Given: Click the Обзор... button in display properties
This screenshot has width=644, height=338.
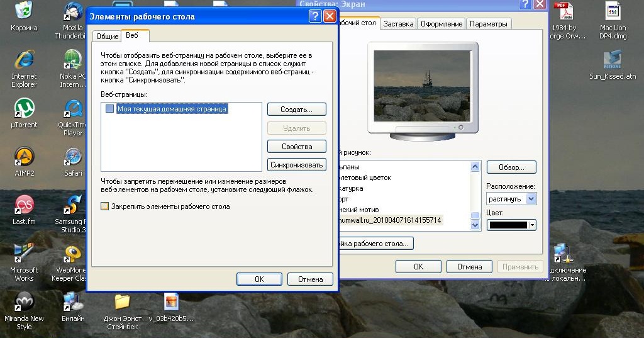Looking at the screenshot, I should click(511, 167).
